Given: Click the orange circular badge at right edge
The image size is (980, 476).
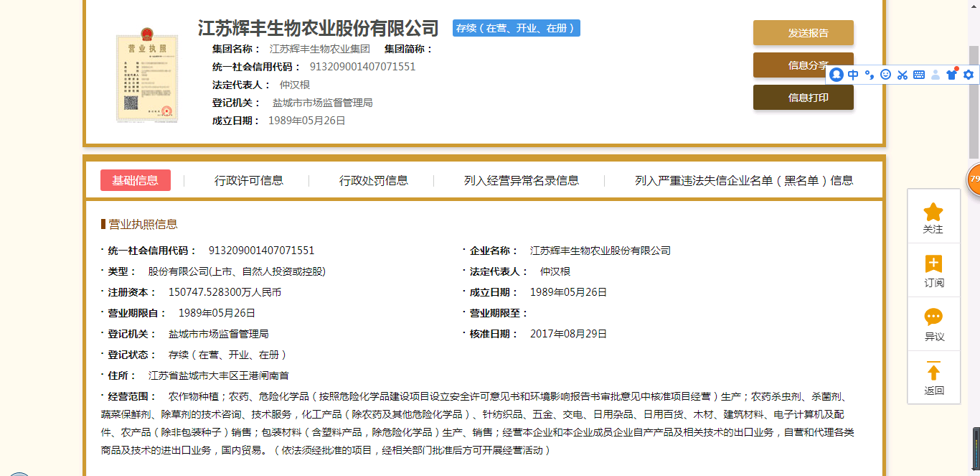Looking at the screenshot, I should tap(974, 179).
